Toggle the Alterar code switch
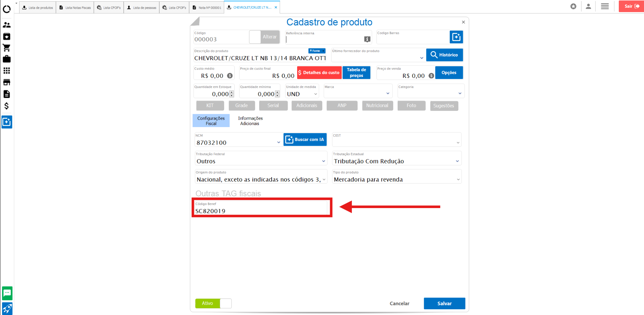The width and height of the screenshot is (644, 315). click(265, 37)
